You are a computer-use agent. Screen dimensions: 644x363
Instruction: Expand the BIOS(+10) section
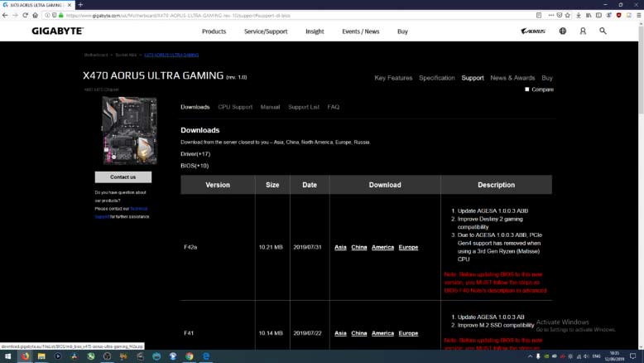[x=195, y=165]
